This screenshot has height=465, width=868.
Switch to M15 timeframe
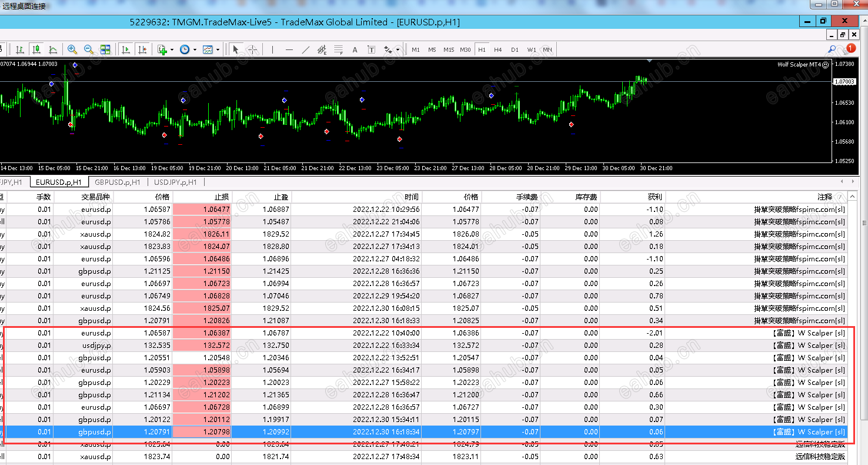pos(449,49)
